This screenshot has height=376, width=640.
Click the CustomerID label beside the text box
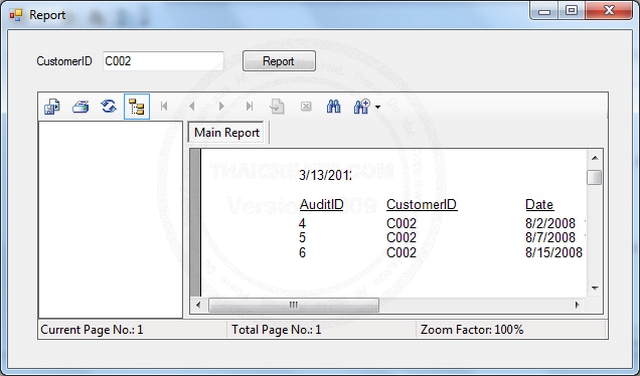[64, 61]
